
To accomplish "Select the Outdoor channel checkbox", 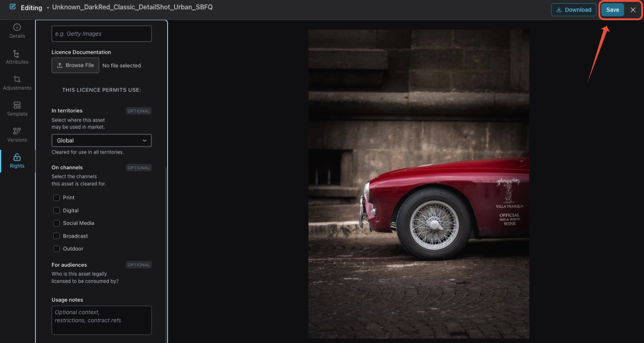I will (x=57, y=249).
